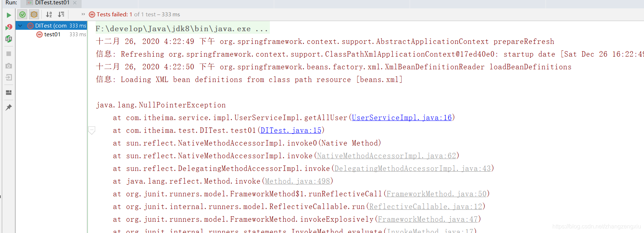Click the failed status icon on test01
The image size is (644, 233).
39,34
